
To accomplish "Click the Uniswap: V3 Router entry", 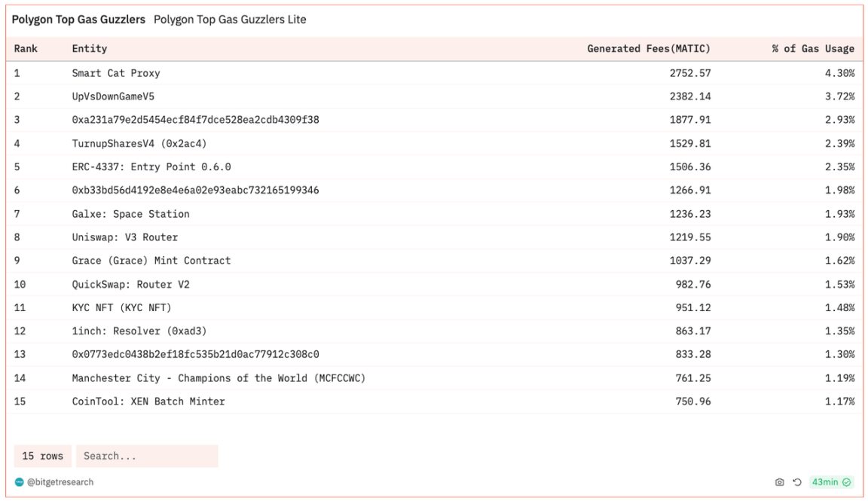I will tap(125, 237).
